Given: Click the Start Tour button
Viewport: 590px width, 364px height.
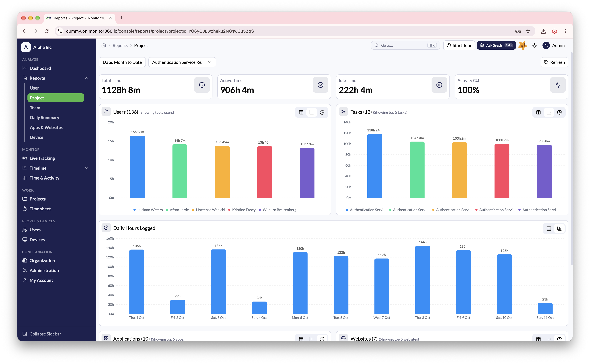Looking at the screenshot, I should [x=459, y=45].
